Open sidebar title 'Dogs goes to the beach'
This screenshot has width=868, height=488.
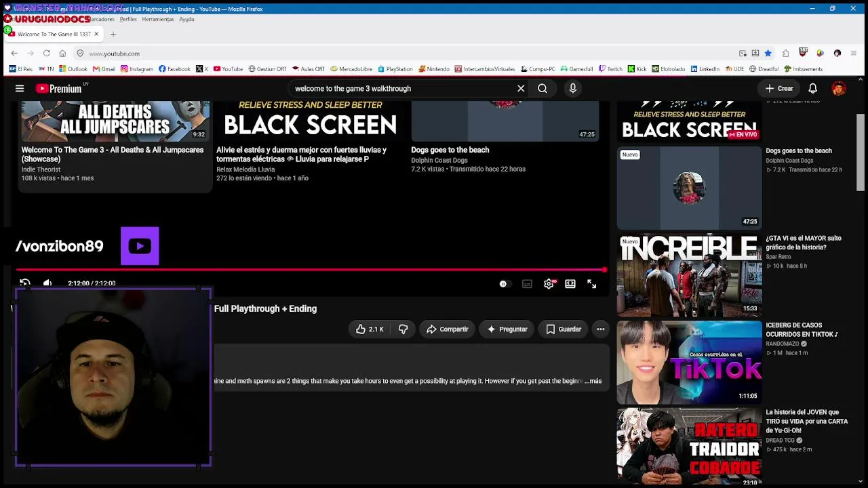(x=799, y=151)
